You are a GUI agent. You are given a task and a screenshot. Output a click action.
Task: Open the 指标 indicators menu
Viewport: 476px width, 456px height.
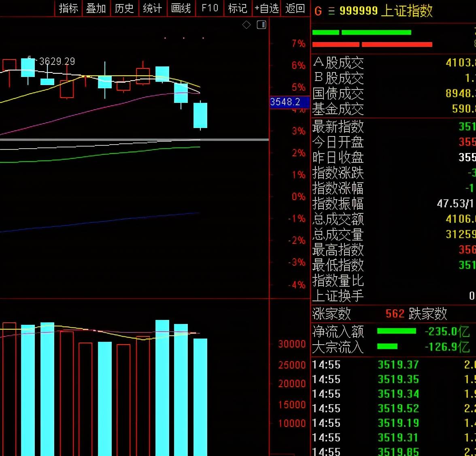pos(68,8)
